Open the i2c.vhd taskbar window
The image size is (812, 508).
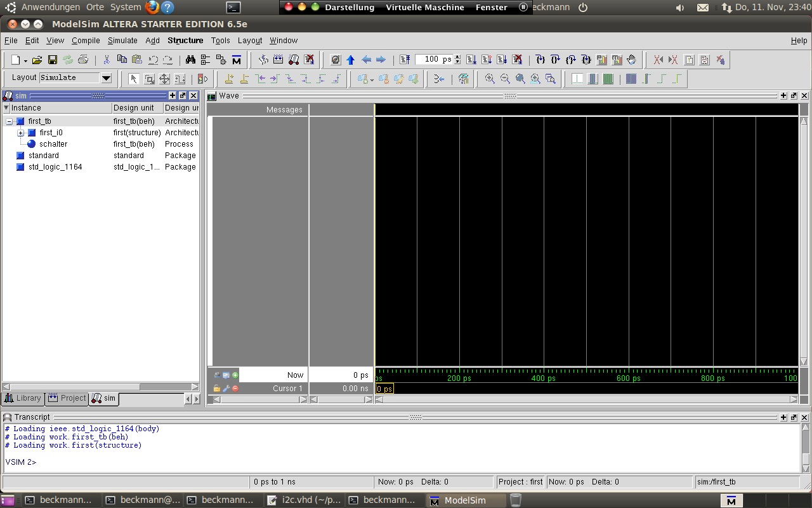(303, 500)
